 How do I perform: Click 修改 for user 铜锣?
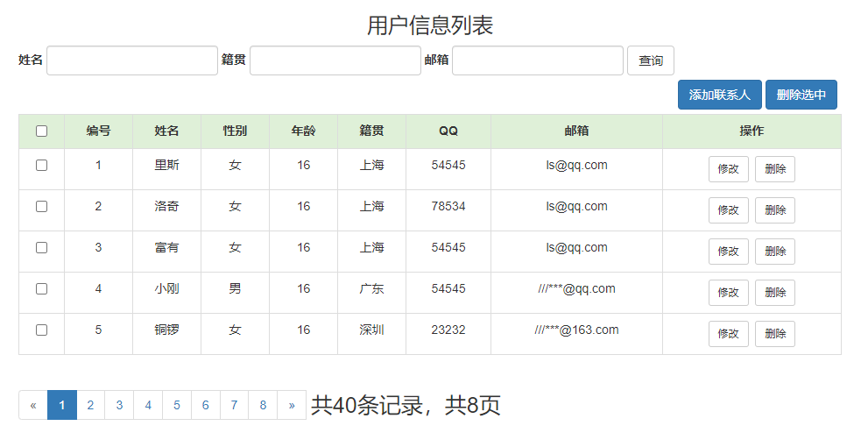click(x=729, y=333)
